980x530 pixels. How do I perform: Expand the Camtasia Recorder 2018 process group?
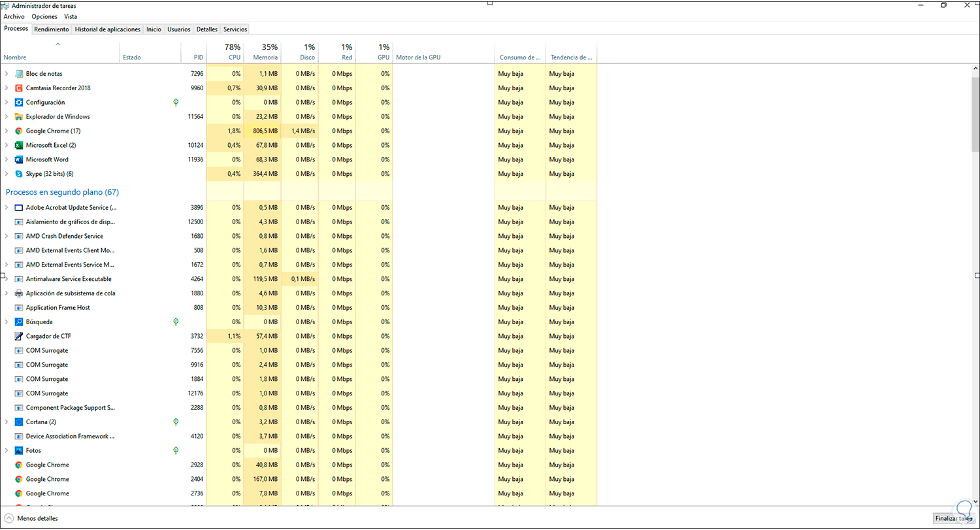point(6,88)
